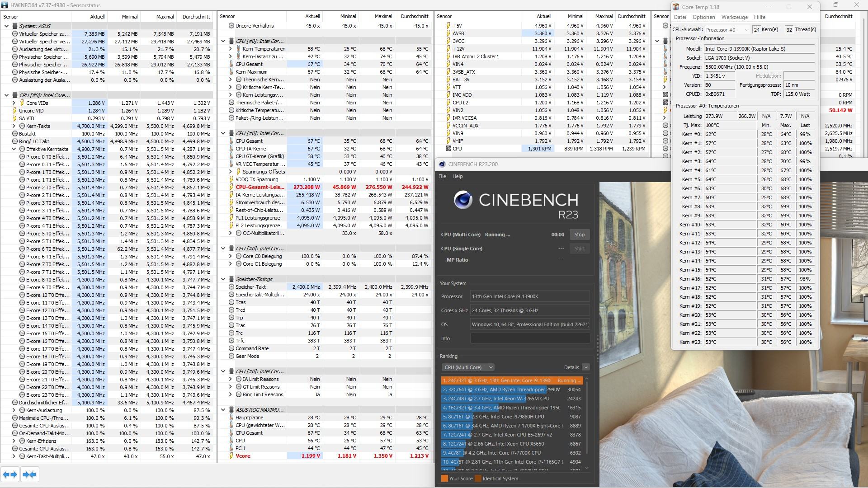This screenshot has width=868, height=488.
Task: Open the Optionen menu in Core Temp
Action: [704, 17]
